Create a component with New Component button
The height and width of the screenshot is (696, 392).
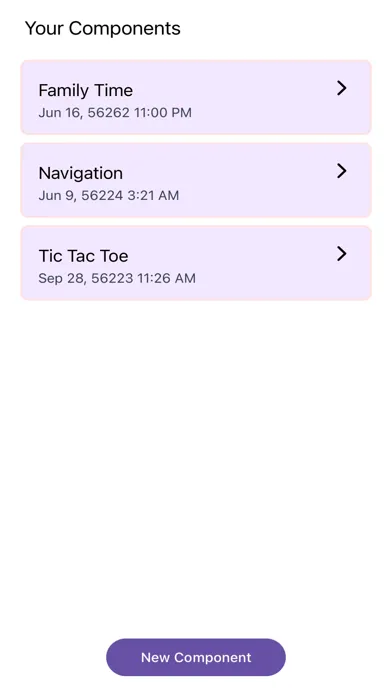tap(196, 657)
